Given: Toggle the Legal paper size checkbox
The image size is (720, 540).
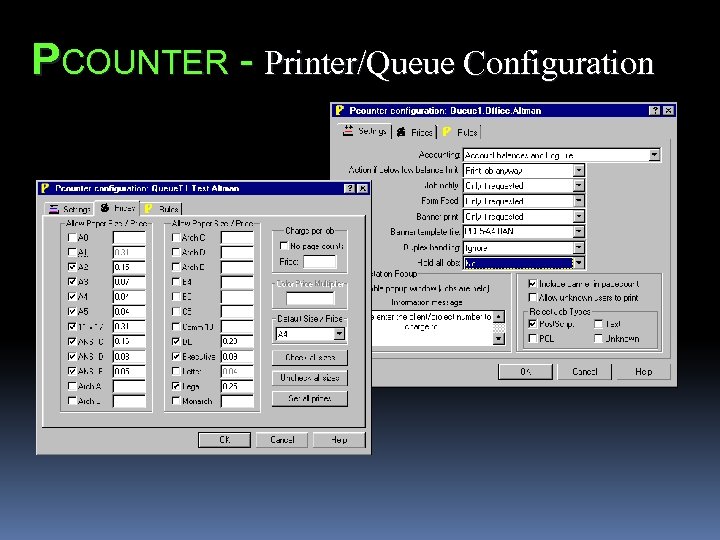Looking at the screenshot, I should (x=176, y=386).
